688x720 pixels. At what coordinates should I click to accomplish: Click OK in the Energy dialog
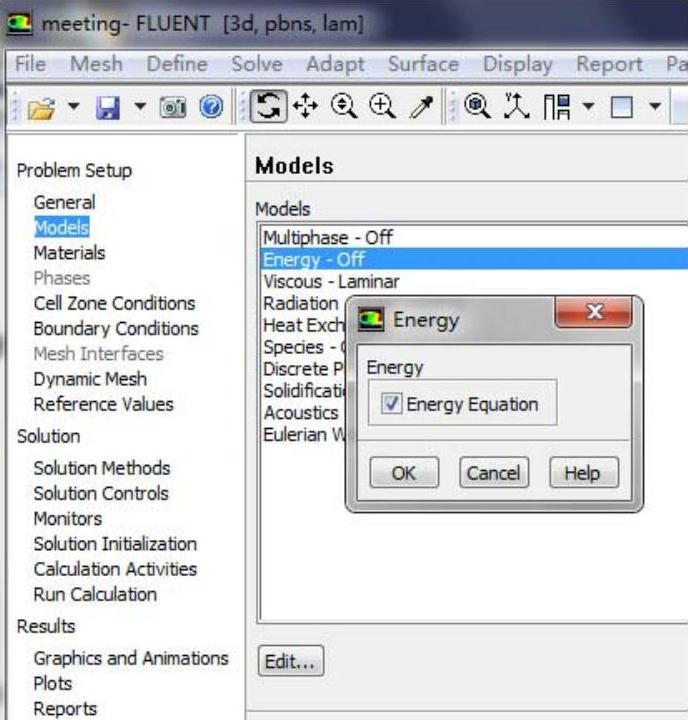click(404, 472)
